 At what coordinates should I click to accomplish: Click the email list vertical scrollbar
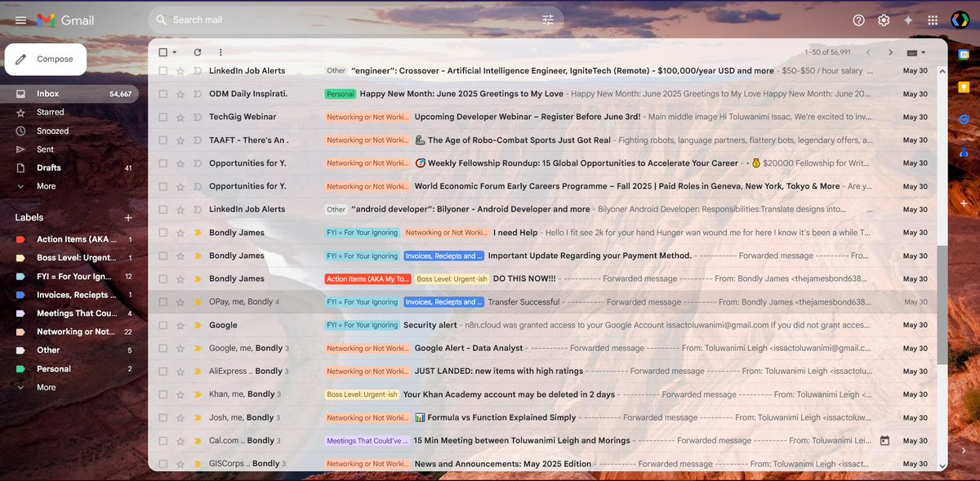click(942, 304)
